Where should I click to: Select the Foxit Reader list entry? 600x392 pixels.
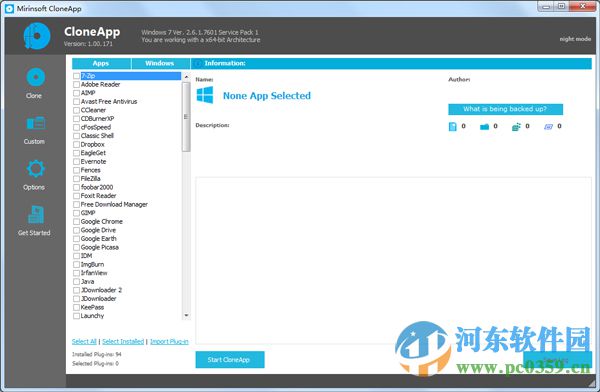[x=98, y=196]
